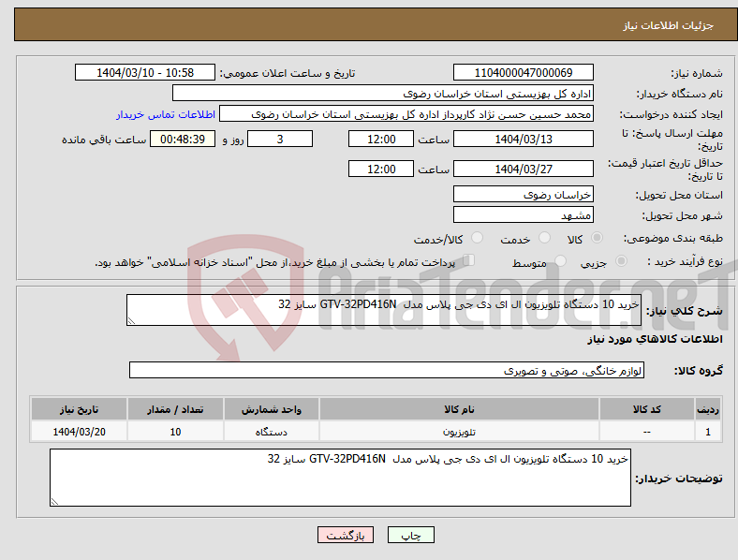
Task: Toggle the اسناد خزانه اسلامی payment checkbox
Action: (469, 259)
